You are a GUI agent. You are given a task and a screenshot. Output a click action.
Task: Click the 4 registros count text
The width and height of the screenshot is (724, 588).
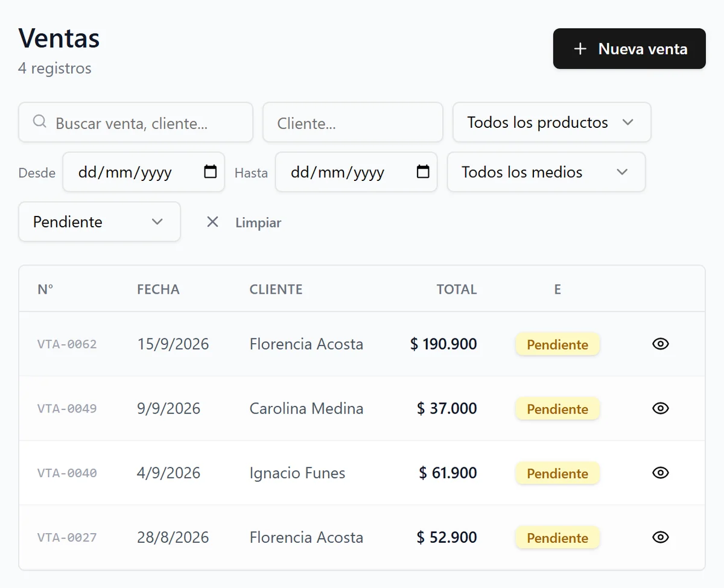tap(55, 68)
